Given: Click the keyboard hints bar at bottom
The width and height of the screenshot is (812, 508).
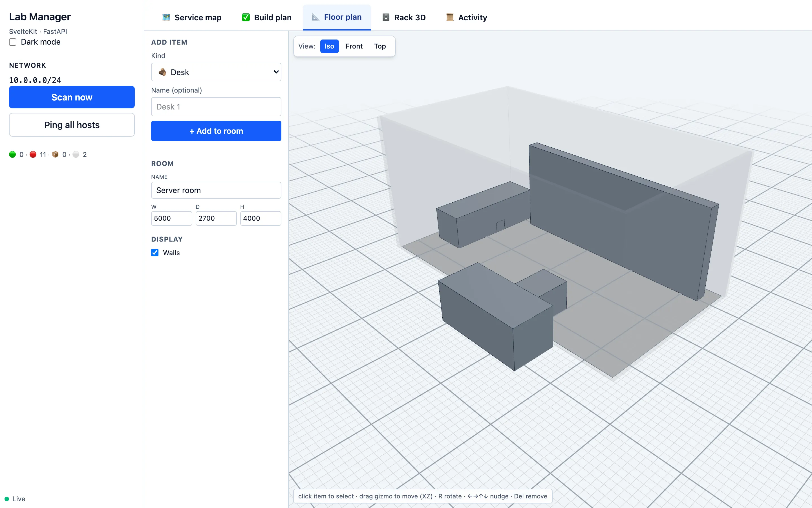Looking at the screenshot, I should click(x=423, y=496).
